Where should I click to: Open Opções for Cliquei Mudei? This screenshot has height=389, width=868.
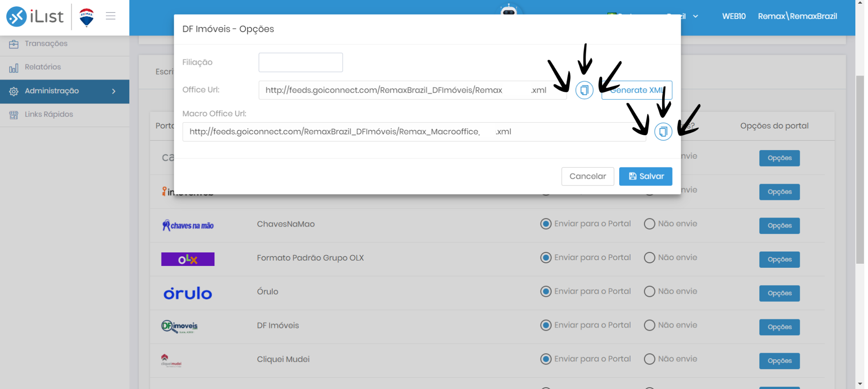(x=779, y=361)
